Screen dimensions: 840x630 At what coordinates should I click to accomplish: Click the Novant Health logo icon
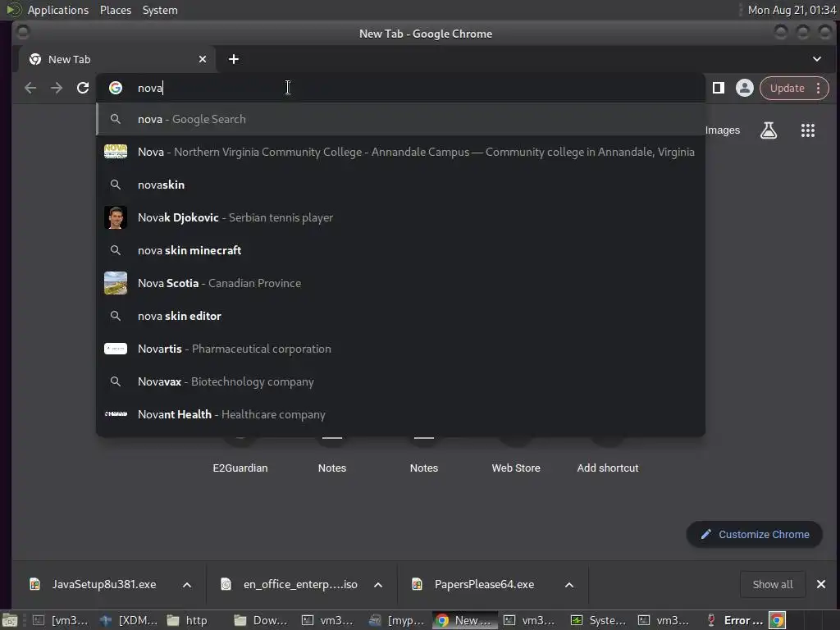115,413
